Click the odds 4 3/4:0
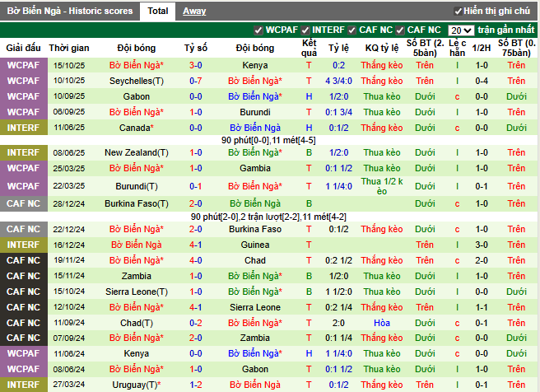The width and height of the screenshot is (540, 392). tap(338, 81)
